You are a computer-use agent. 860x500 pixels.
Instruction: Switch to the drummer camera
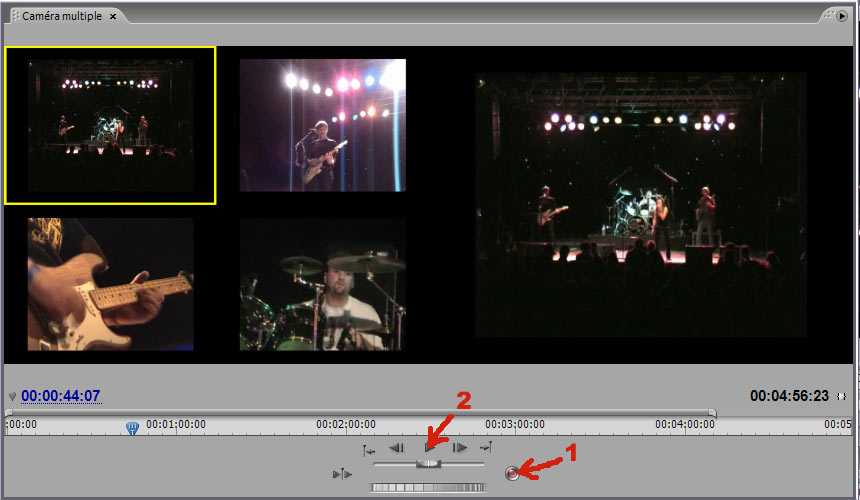[322, 284]
